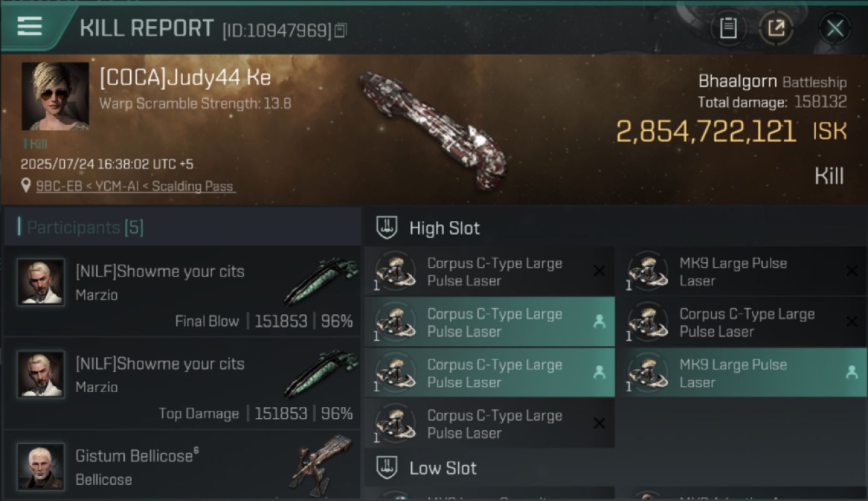This screenshot has width=868, height=501.
Task: Select top MK9 Large Pulse Laser item
Action: coord(746,272)
